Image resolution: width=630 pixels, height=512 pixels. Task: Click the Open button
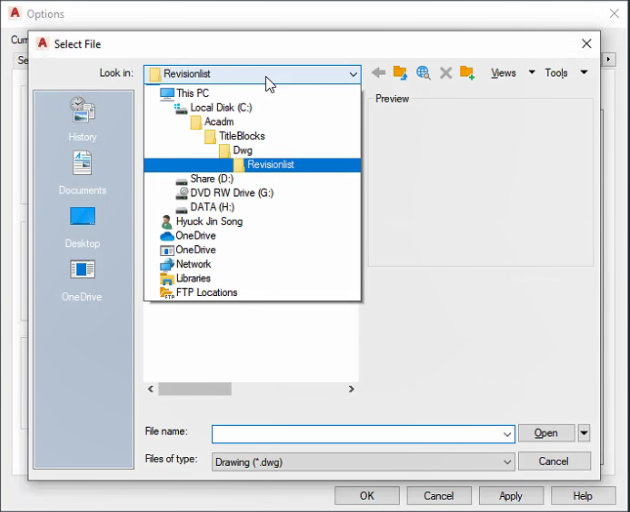click(x=546, y=433)
